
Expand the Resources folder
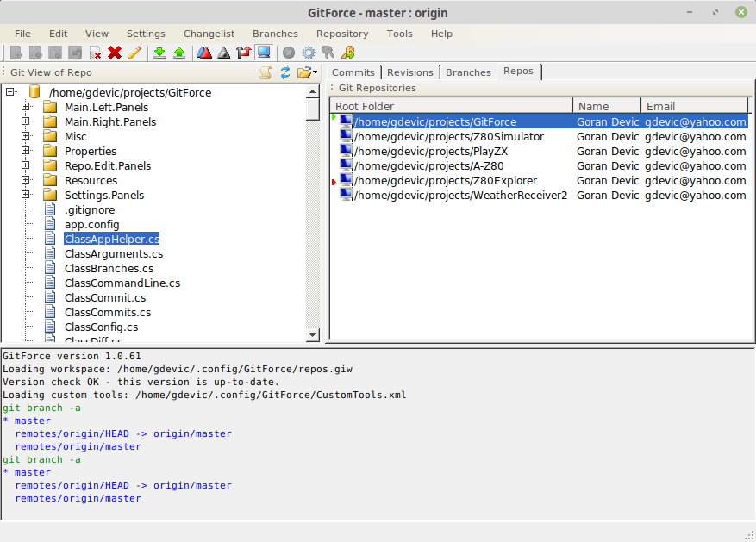click(x=26, y=180)
